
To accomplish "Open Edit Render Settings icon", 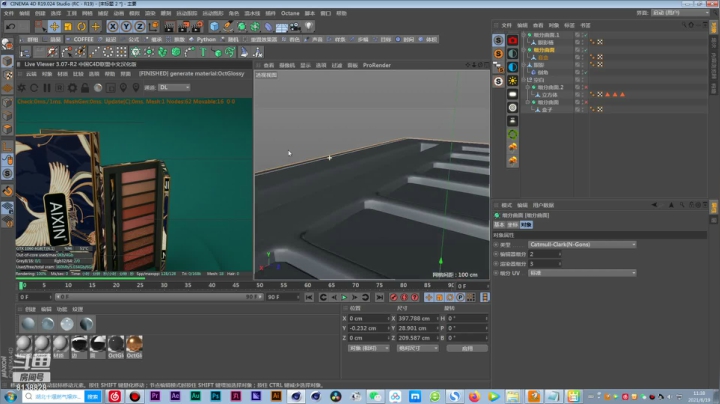I will pyautogui.click(x=197, y=27).
